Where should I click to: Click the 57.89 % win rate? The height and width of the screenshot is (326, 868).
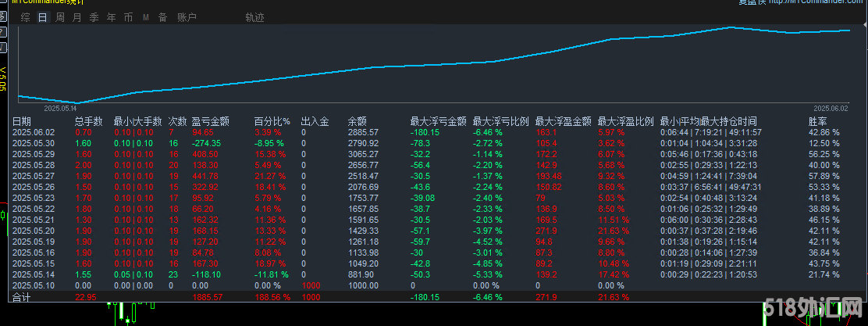click(x=824, y=177)
